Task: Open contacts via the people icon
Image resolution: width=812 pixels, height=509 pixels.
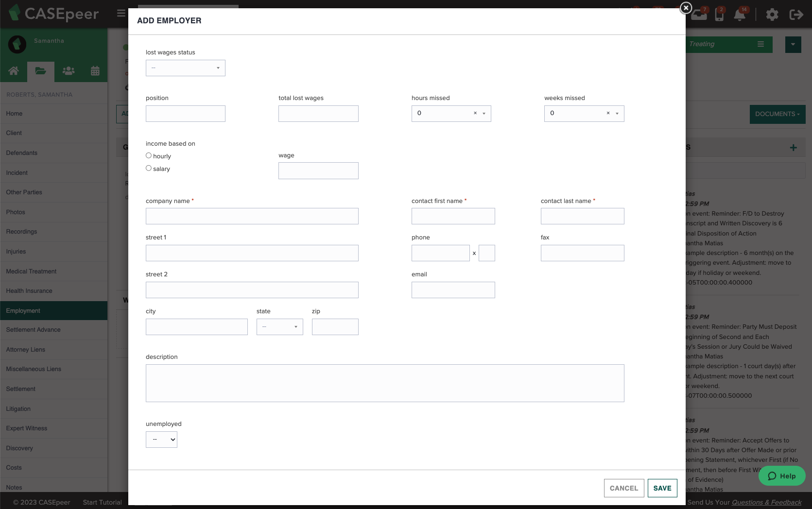Action: [68, 71]
